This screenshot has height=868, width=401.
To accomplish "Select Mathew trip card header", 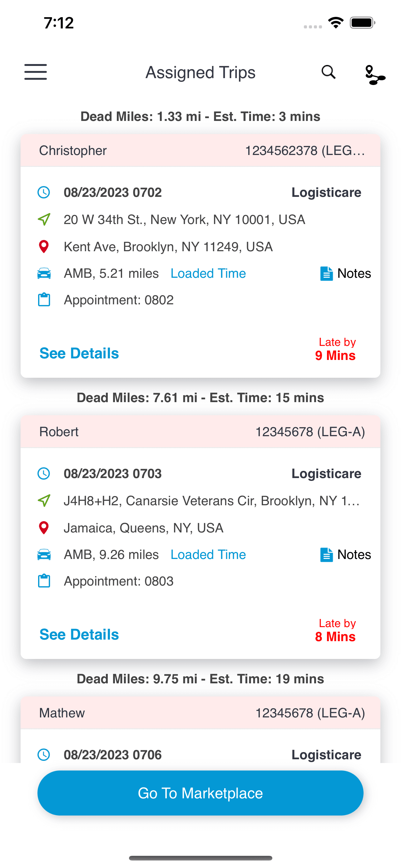I will [x=200, y=713].
